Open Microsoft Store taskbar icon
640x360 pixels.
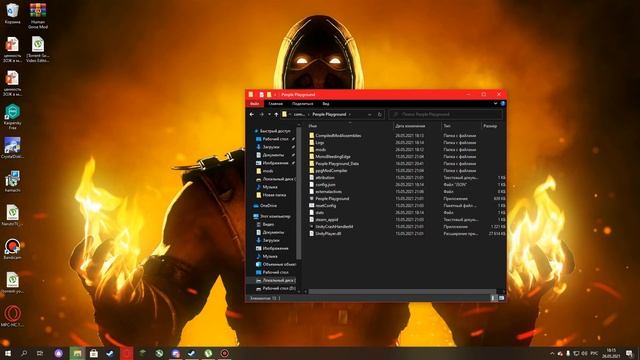(93, 353)
